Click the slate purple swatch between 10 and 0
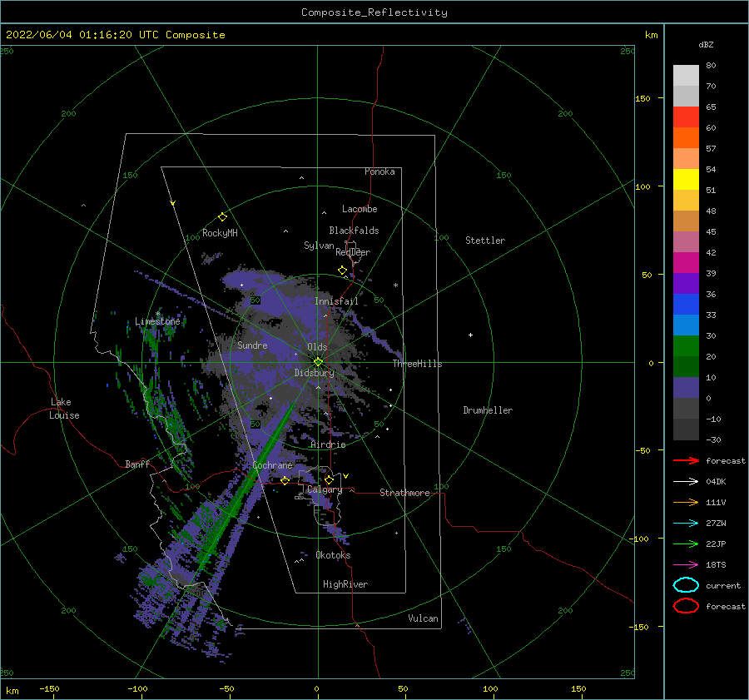This screenshot has height=700, width=749. click(686, 387)
